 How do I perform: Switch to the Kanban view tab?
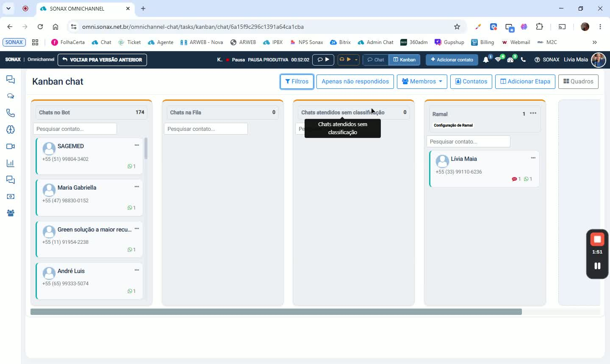click(x=405, y=60)
